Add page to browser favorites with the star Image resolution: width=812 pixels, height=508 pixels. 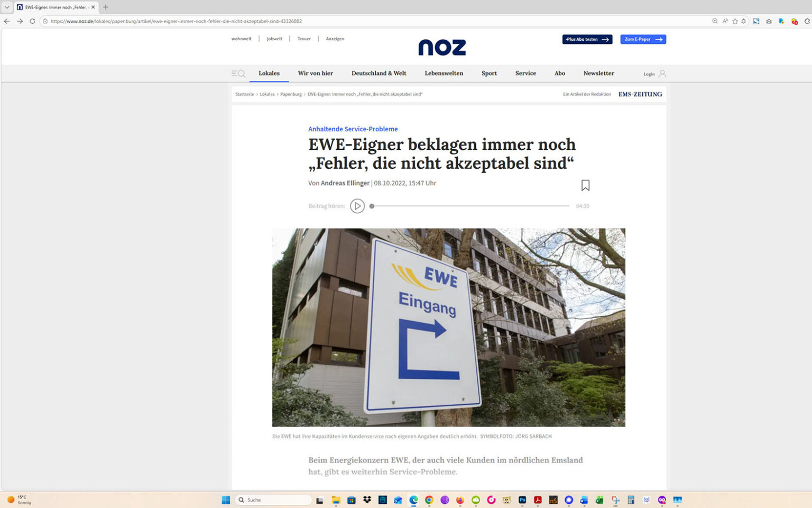point(734,21)
